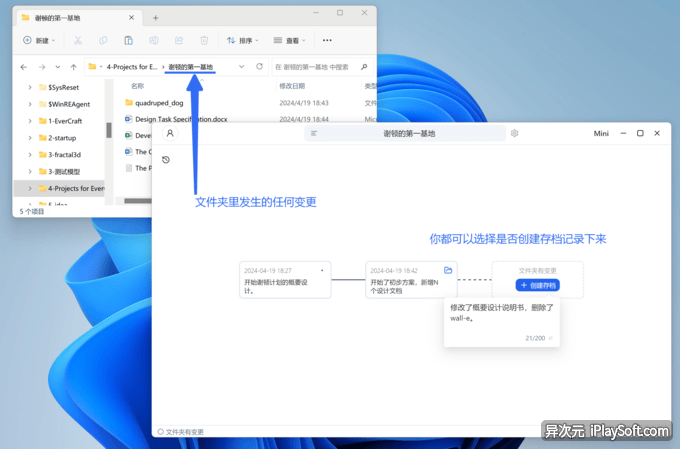Viewport: 680px width, 449px height.
Task: Click Delete trash icon in Explorer
Action: 204,40
